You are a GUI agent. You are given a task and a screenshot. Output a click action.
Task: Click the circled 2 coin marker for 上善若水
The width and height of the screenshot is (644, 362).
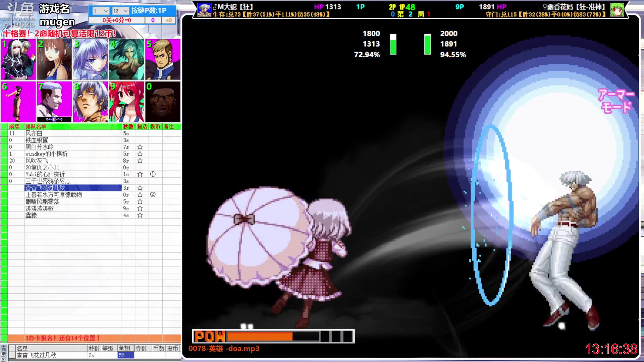[x=153, y=195]
